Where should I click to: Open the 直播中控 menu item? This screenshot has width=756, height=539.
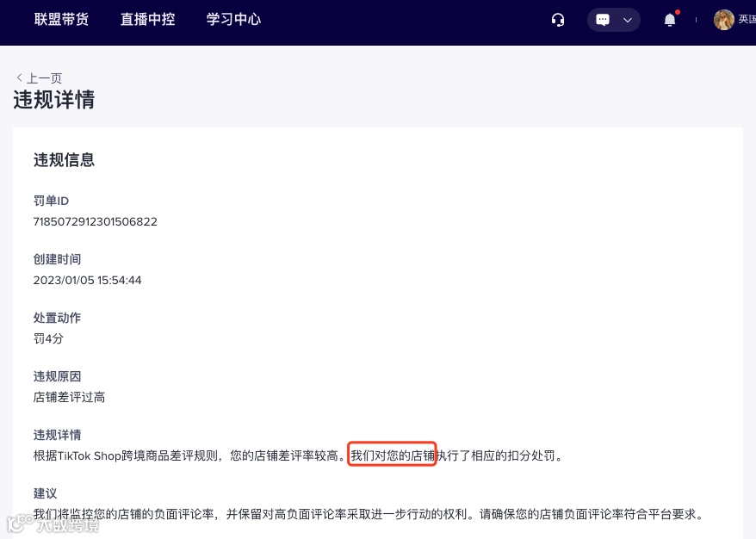click(x=147, y=19)
